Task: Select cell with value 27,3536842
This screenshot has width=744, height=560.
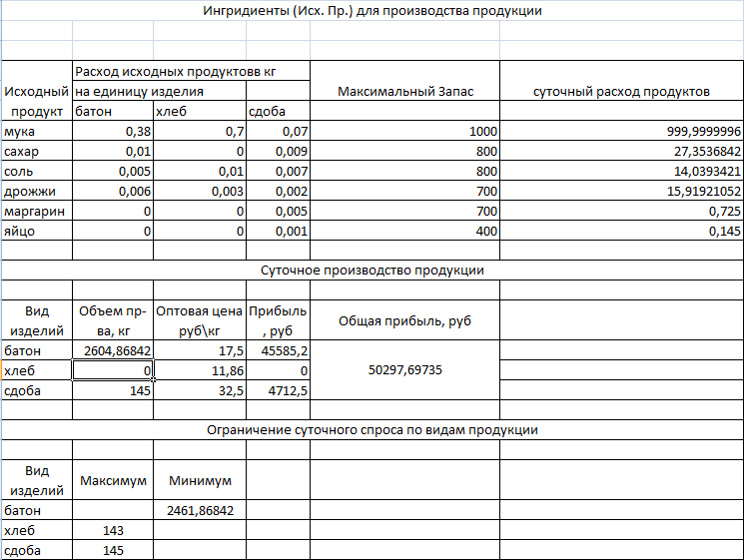Action: point(621,151)
